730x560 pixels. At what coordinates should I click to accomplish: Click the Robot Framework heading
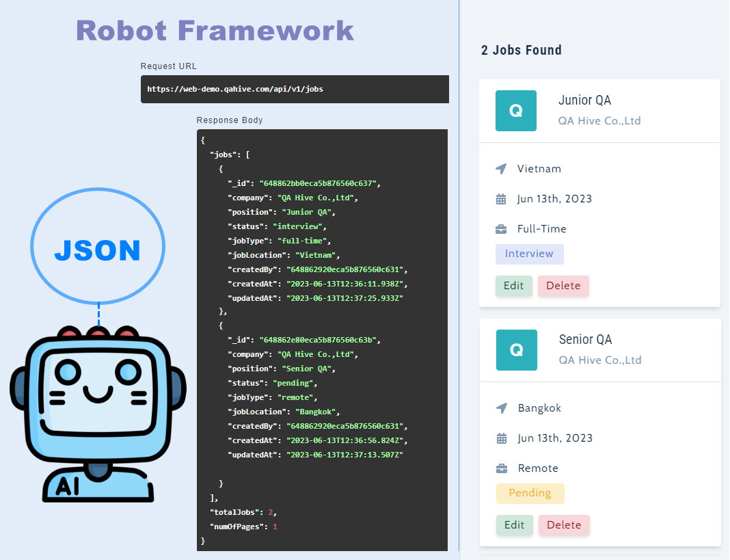click(x=215, y=31)
